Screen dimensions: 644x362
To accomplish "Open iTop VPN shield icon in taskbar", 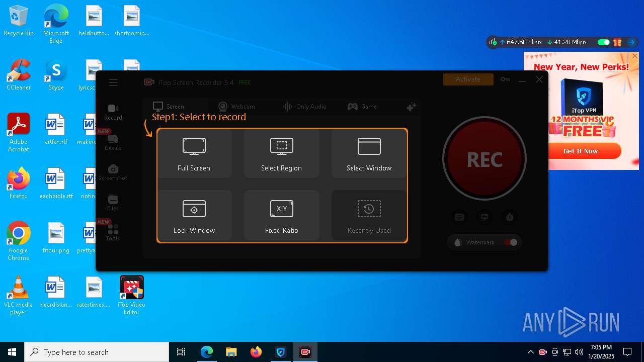I will [x=281, y=352].
